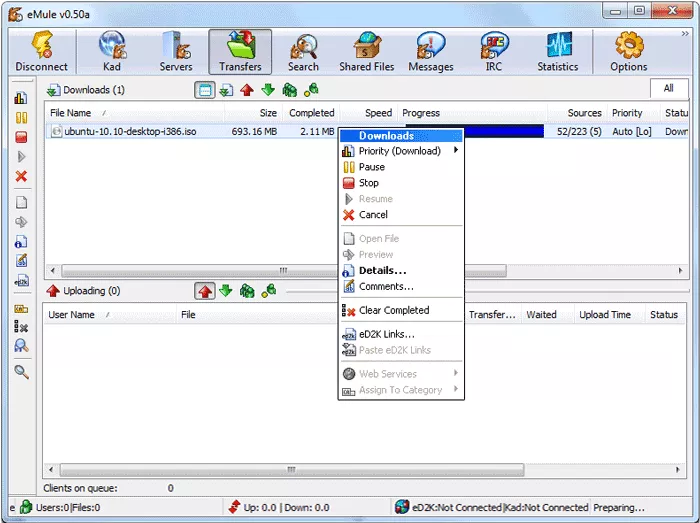700x523 pixels.
Task: Open the Messages window
Action: click(431, 51)
